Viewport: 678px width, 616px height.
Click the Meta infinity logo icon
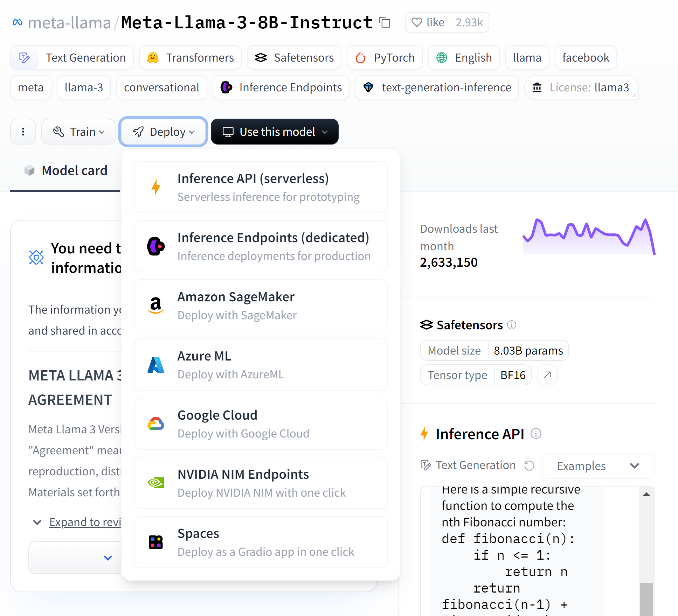tap(18, 22)
